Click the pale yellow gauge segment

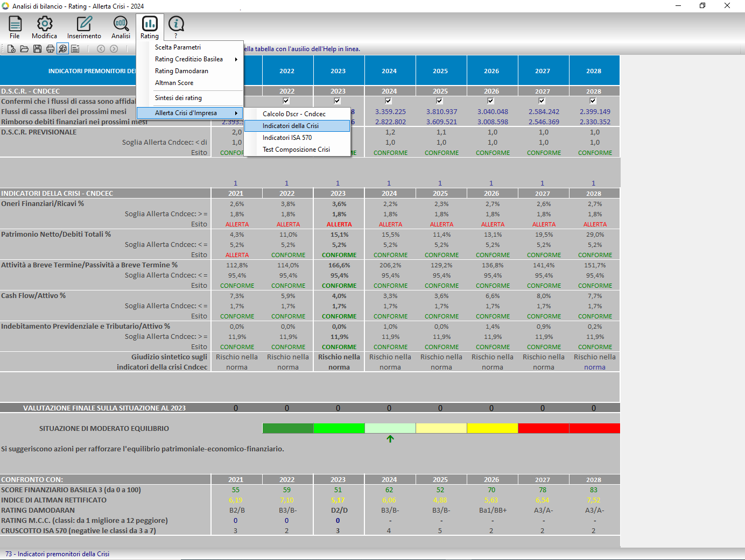pos(441,428)
